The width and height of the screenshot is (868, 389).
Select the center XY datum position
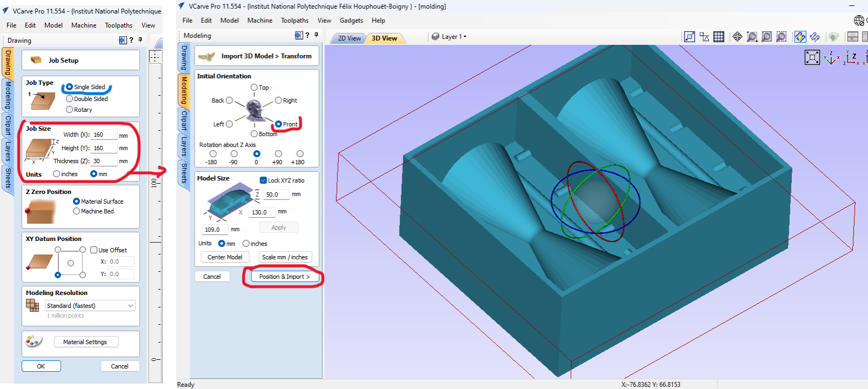pyautogui.click(x=70, y=263)
